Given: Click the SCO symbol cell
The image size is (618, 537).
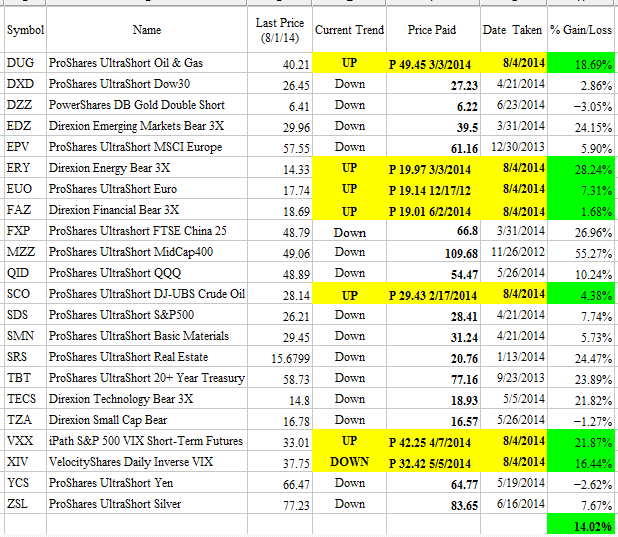Looking at the screenshot, I should (25, 294).
